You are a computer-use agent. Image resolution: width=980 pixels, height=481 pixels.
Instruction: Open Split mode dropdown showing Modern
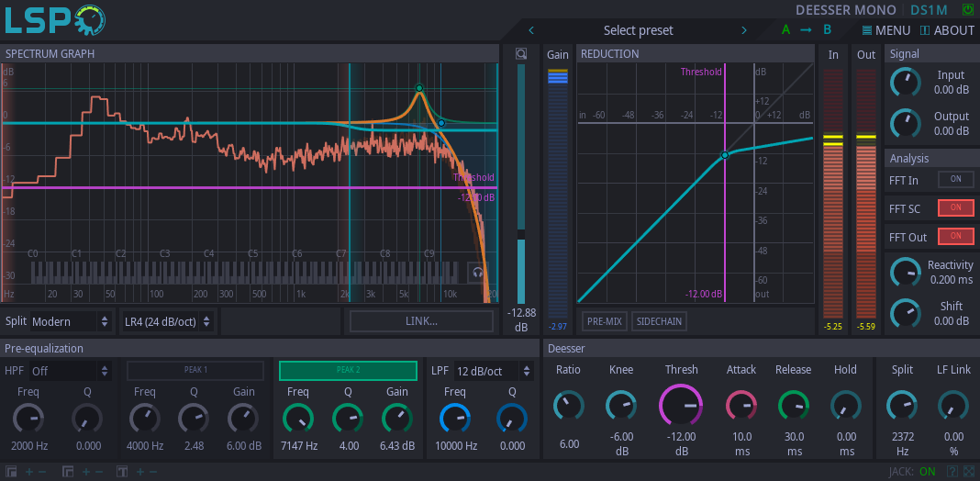click(72, 321)
